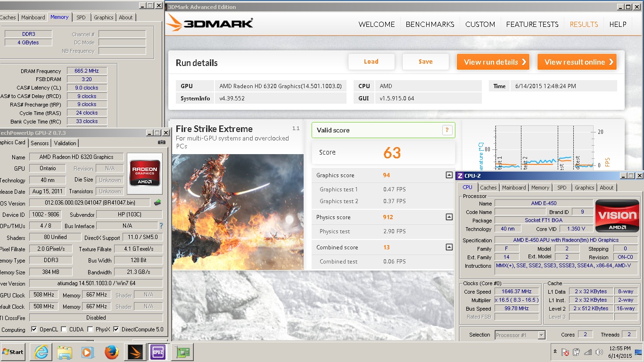Open the CUSTOM tab in 3DMark

pyautogui.click(x=480, y=25)
